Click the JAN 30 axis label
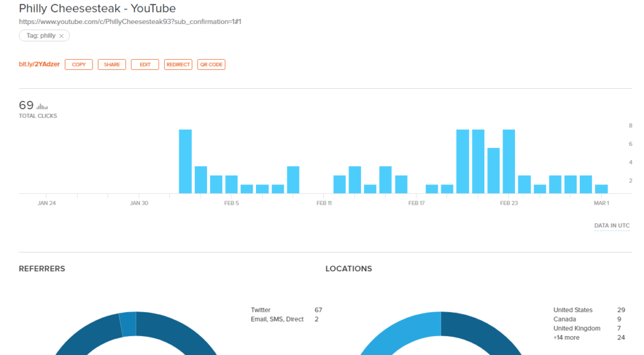This screenshot has height=355, width=644. coord(139,203)
